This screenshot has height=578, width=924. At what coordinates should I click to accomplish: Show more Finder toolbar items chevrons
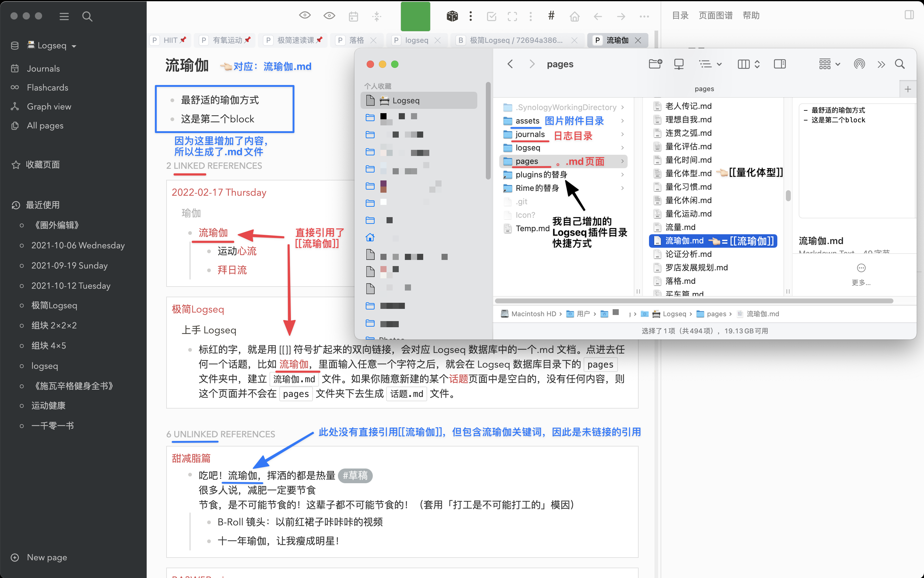[x=881, y=64]
